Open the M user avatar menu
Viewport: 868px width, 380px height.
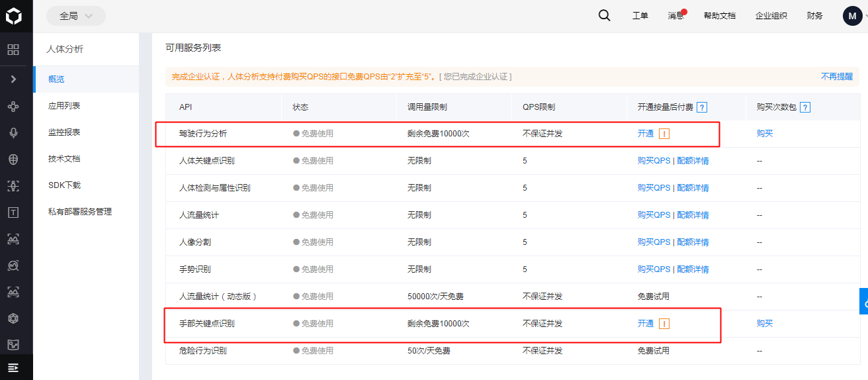pyautogui.click(x=852, y=16)
